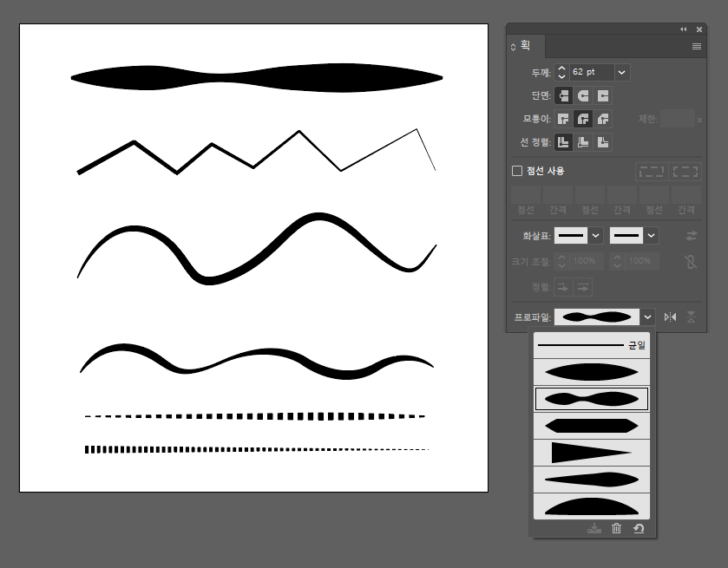Enable the 점선 사용 checkbox
The height and width of the screenshot is (568, 728).
517,172
